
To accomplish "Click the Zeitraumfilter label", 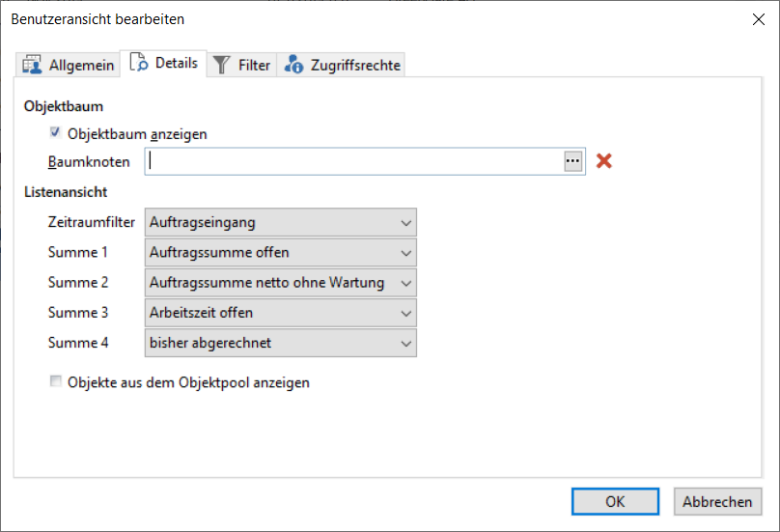I will (x=91, y=222).
